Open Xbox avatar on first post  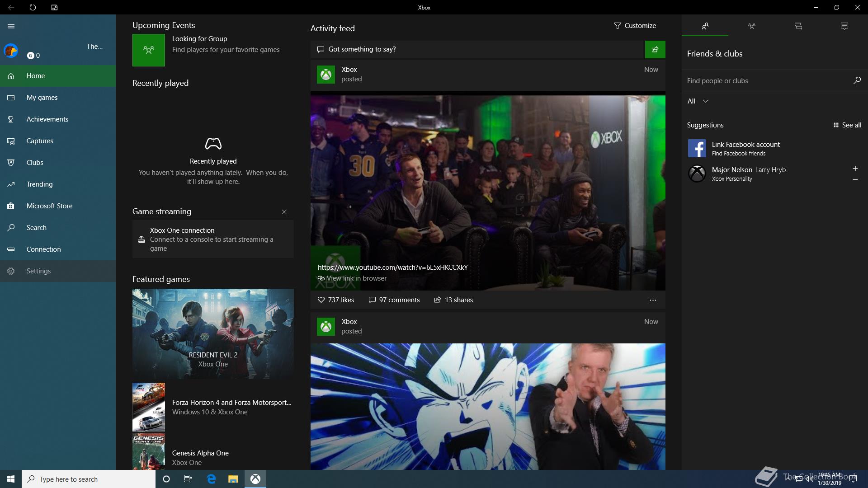326,75
